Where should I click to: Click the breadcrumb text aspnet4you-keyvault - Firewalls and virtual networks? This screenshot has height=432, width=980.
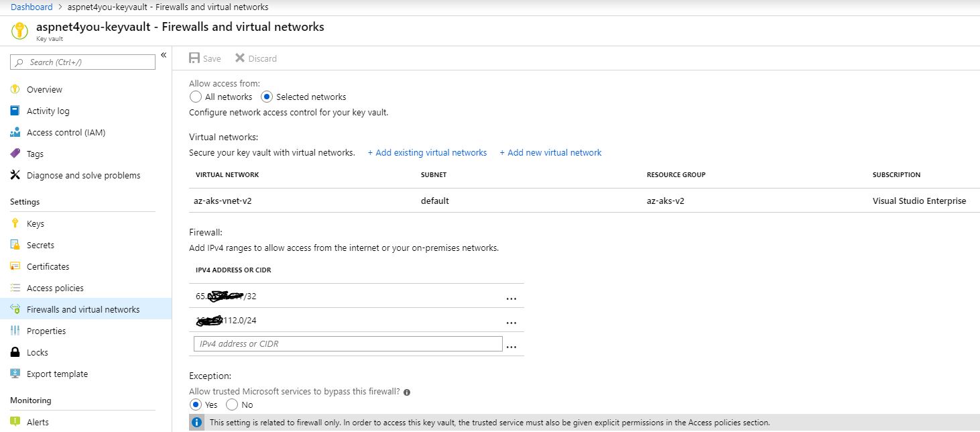[168, 7]
